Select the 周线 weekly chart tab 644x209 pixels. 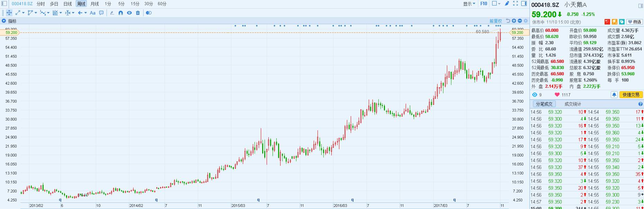(81, 4)
